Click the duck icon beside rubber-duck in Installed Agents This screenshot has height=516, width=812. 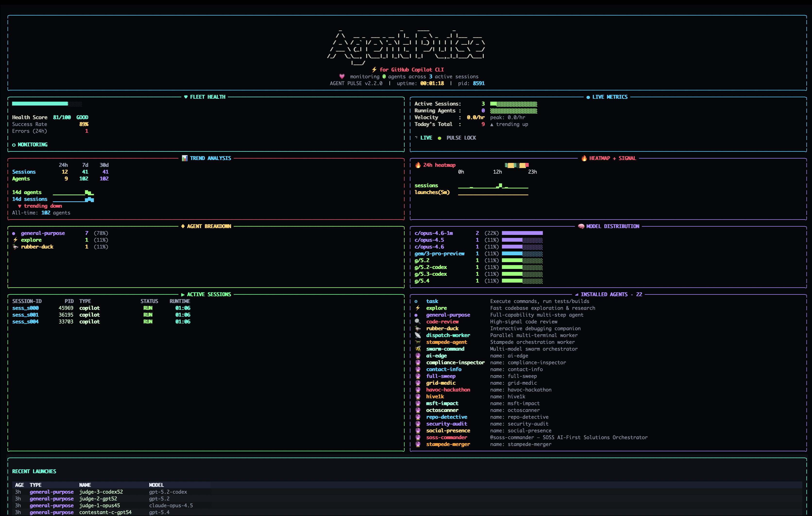417,328
